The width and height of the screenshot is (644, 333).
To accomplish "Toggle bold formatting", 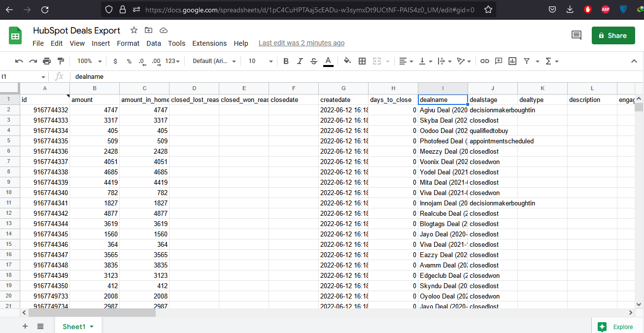I will click(x=286, y=61).
